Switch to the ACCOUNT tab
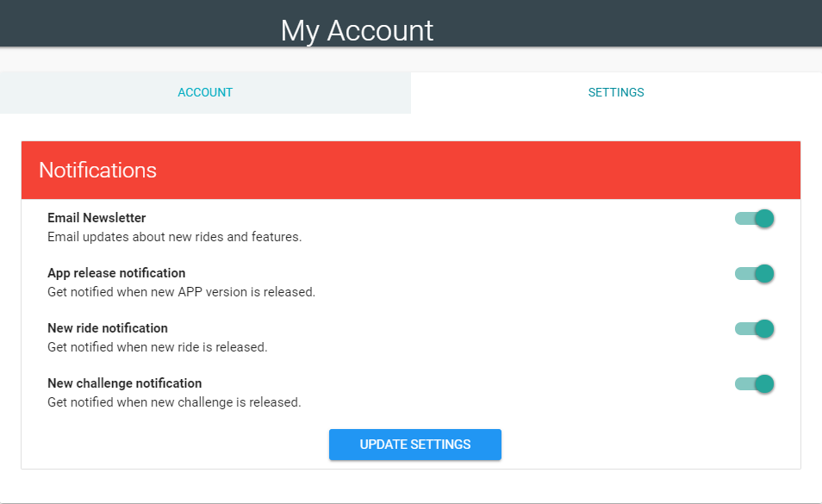Image resolution: width=822 pixels, height=504 pixels. (205, 92)
